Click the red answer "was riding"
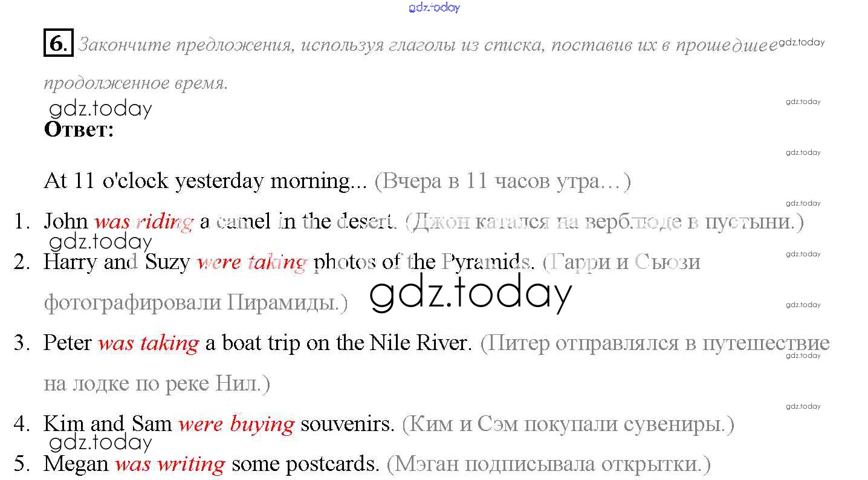 pyautogui.click(x=143, y=222)
